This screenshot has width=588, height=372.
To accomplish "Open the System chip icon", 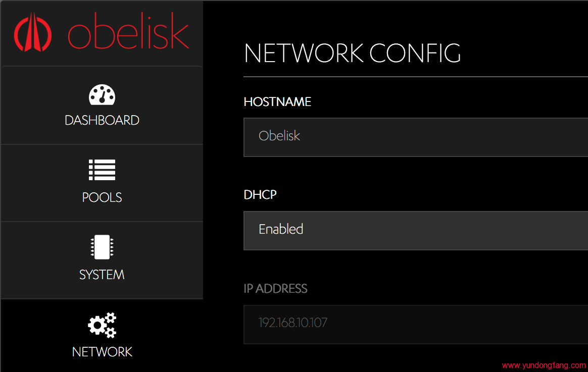I will (102, 247).
